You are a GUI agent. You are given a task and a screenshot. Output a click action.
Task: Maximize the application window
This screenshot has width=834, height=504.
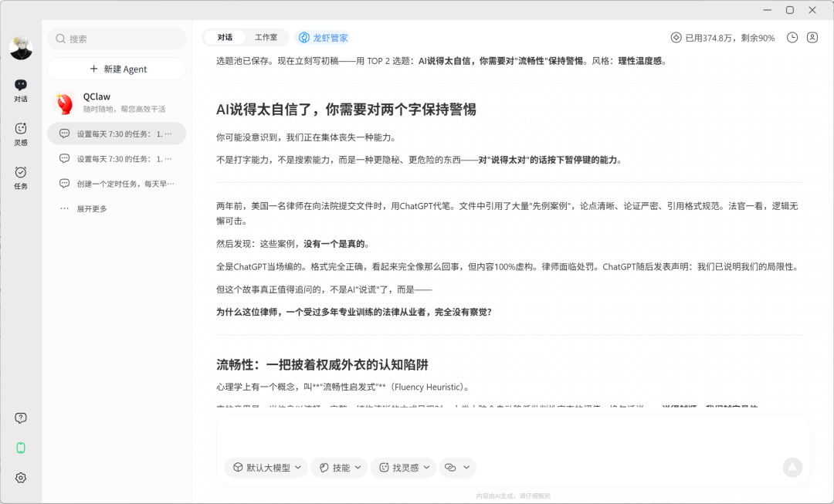790,10
